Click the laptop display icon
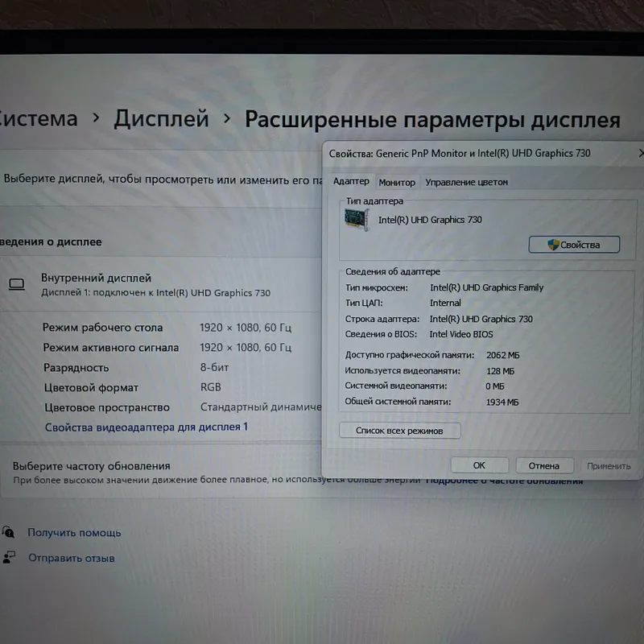The height and width of the screenshot is (644, 644). point(17,284)
